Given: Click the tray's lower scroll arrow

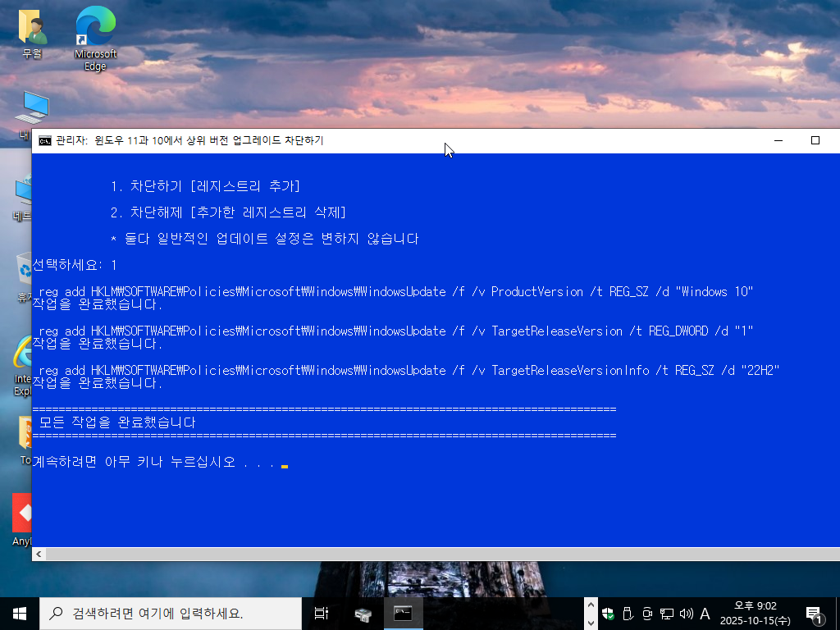Looking at the screenshot, I should [x=591, y=623].
